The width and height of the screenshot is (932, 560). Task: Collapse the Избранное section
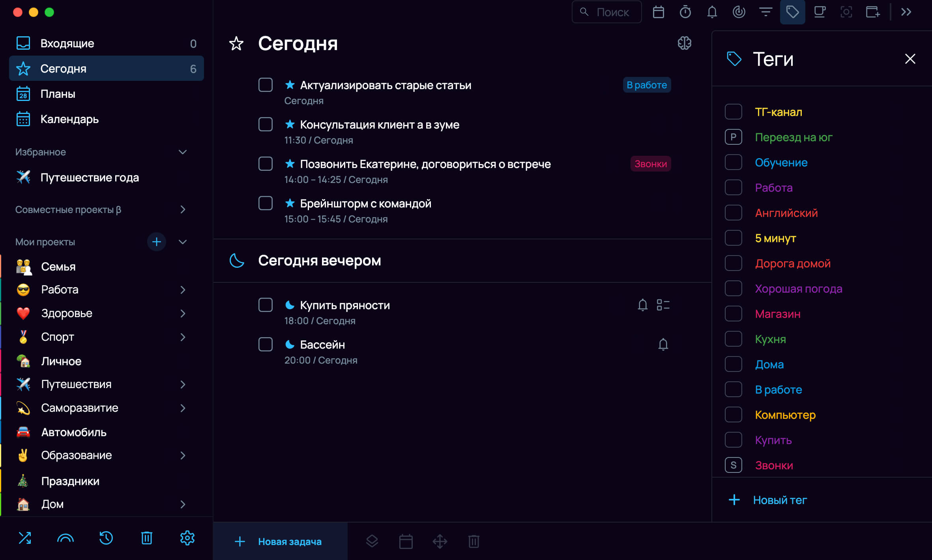pos(182,152)
